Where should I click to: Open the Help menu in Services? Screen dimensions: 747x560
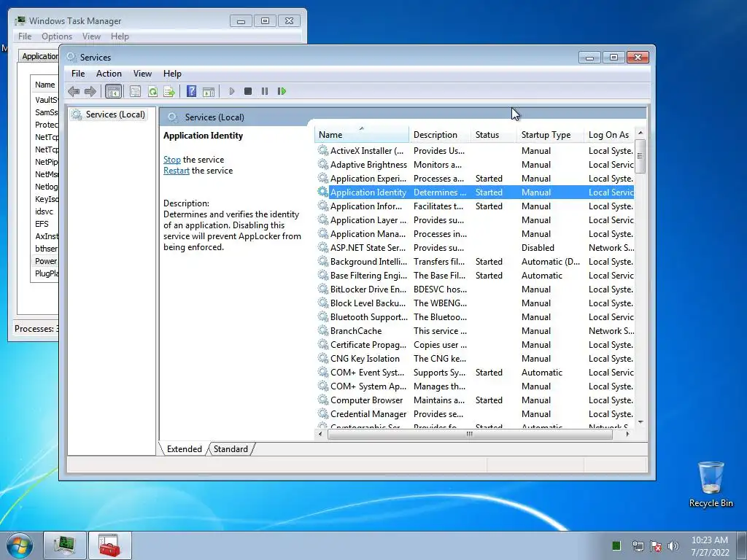(x=172, y=74)
